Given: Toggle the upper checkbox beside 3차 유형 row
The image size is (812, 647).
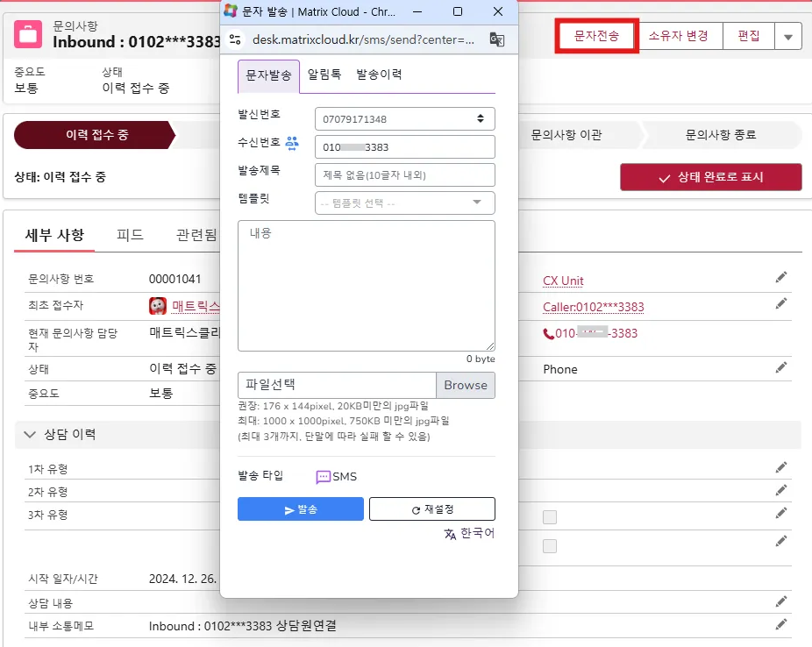Looking at the screenshot, I should (x=550, y=517).
